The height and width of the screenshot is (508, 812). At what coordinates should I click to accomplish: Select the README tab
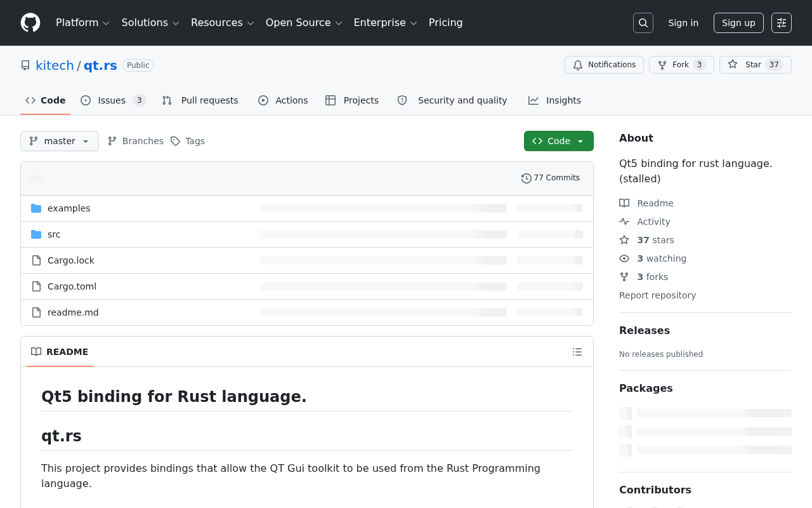coord(60,352)
